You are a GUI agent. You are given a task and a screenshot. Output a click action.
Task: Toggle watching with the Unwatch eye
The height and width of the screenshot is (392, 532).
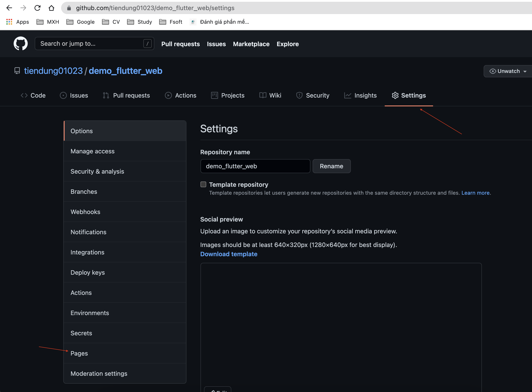[493, 71]
